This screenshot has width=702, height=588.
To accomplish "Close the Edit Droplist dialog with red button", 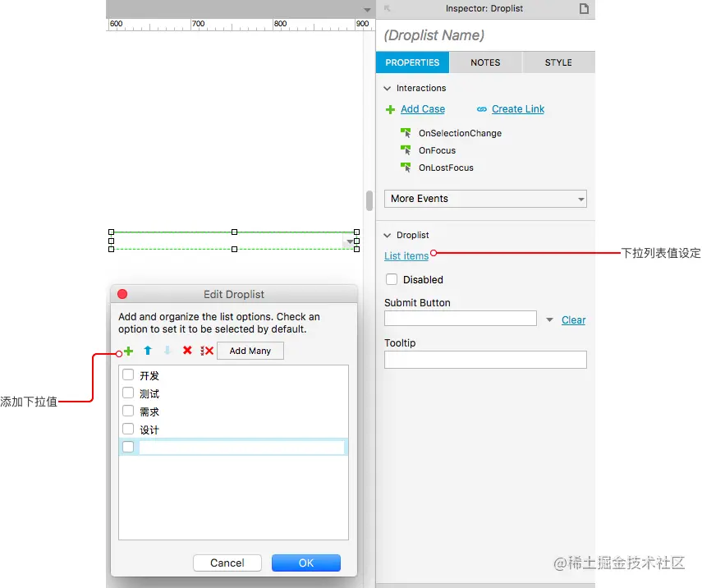I will [x=122, y=294].
